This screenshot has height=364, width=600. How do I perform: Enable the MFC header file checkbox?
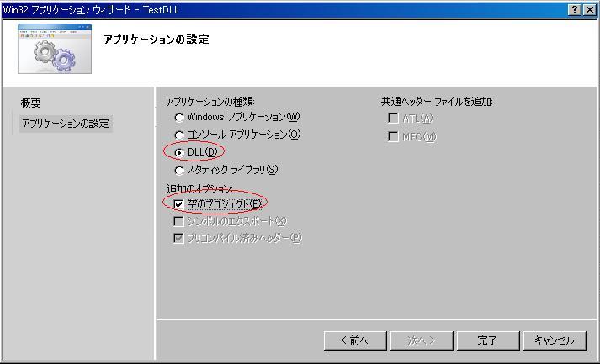[x=393, y=137]
